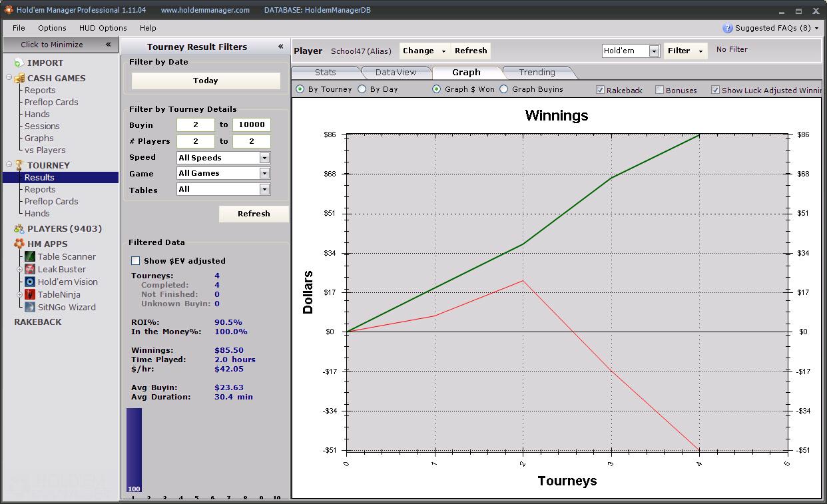
Task: Open the HUD Options menu
Action: 103,28
